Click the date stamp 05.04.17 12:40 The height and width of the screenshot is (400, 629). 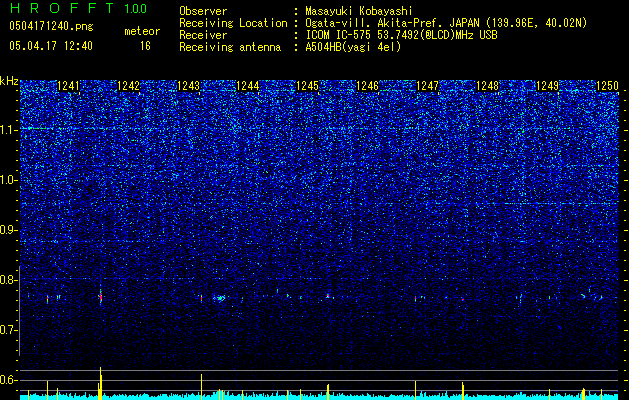51,46
